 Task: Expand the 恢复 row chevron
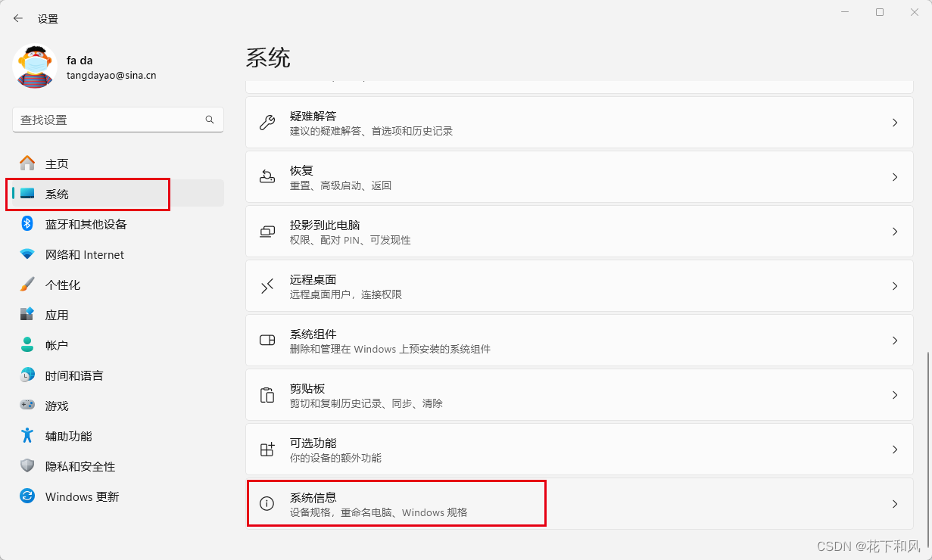click(x=895, y=177)
